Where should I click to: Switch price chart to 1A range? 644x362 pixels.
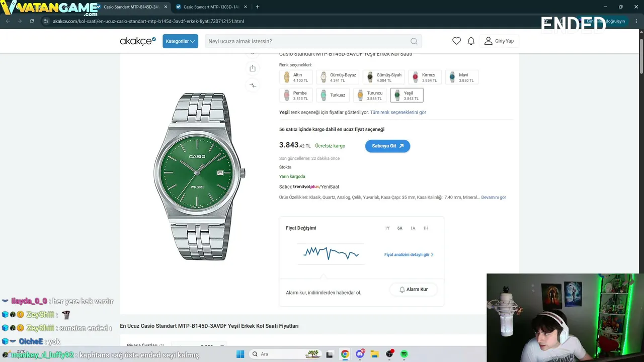pos(413,228)
